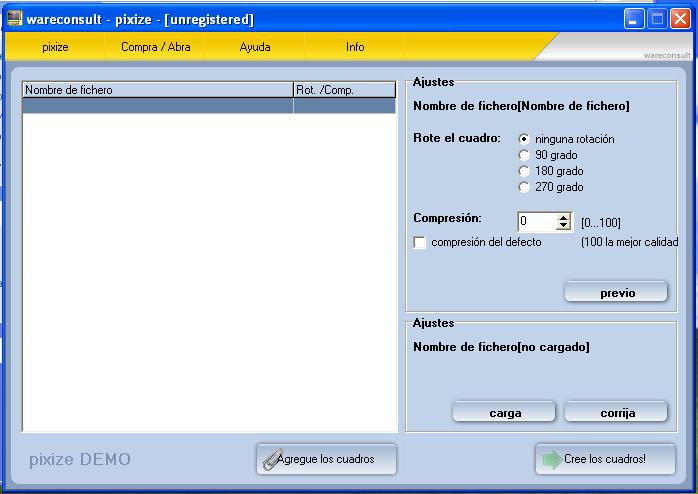Click the previo button
The image size is (698, 494).
616,292
